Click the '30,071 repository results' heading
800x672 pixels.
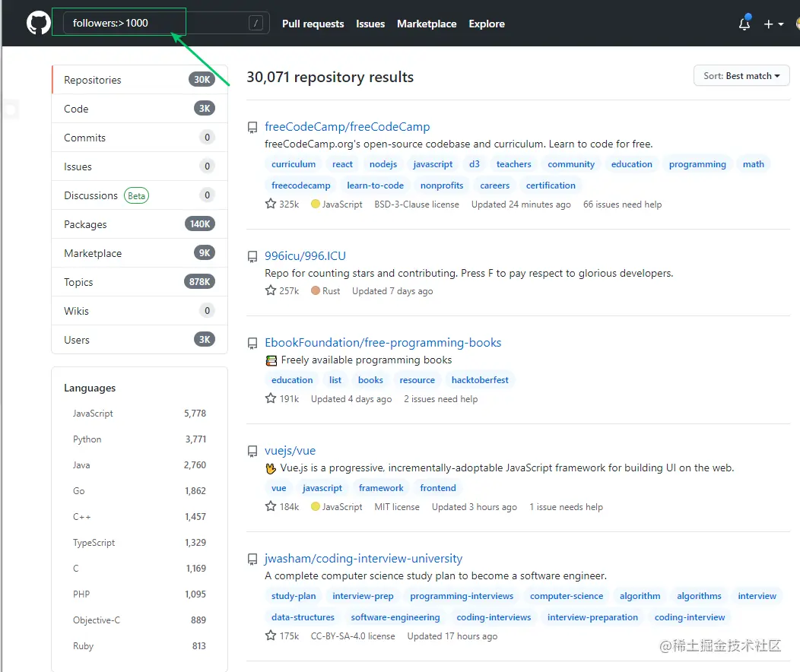[330, 77]
